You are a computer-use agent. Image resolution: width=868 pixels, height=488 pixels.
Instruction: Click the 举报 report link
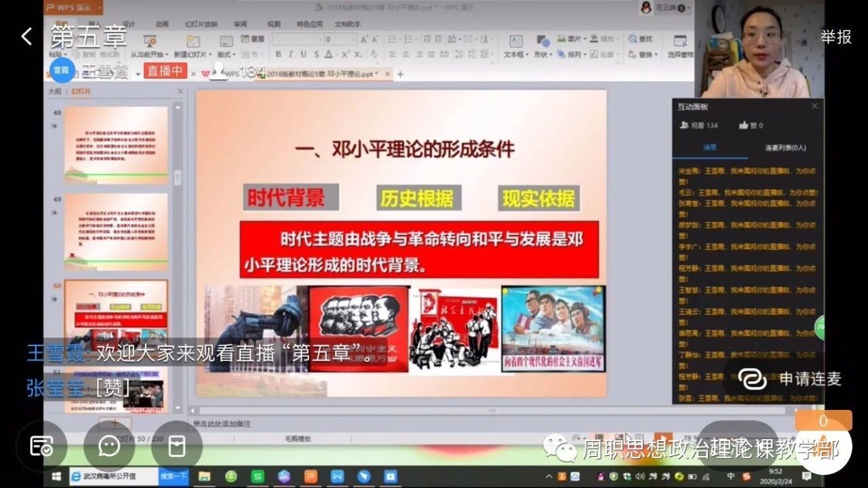pyautogui.click(x=836, y=37)
